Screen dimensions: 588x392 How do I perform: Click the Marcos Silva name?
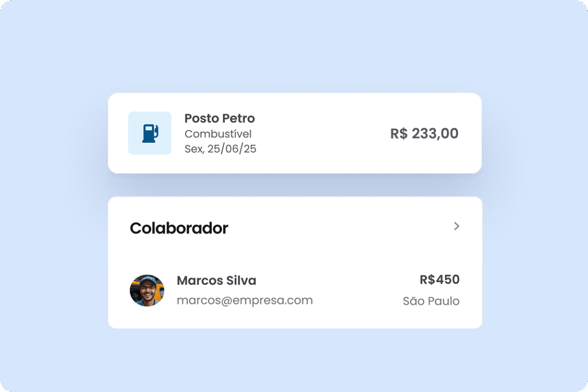point(216,280)
